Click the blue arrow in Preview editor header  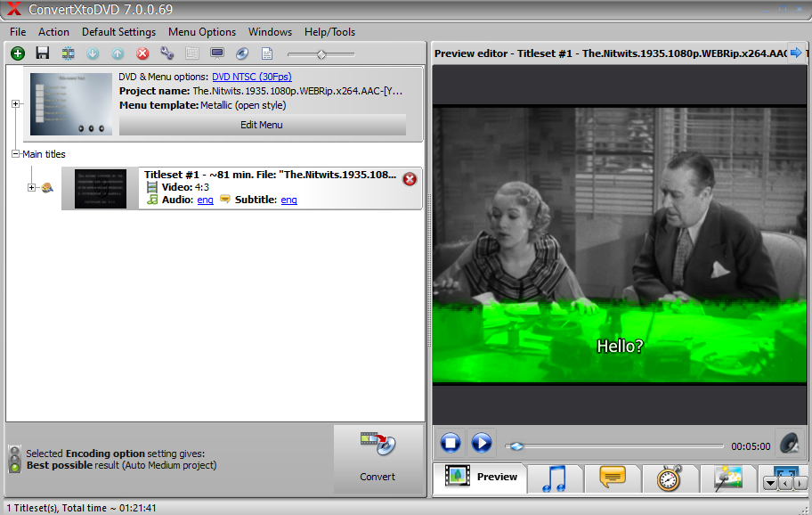pyautogui.click(x=795, y=53)
